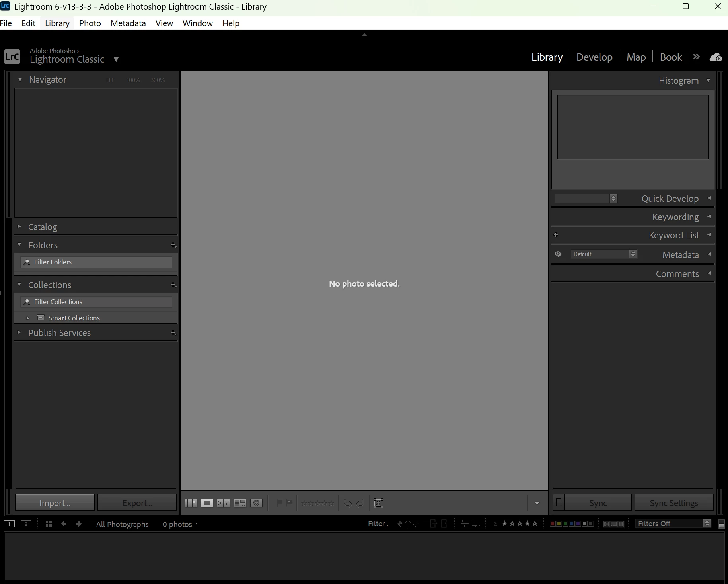Open the Filters Off preset dropdown
Viewport: 728px width, 584px height.
[673, 523]
